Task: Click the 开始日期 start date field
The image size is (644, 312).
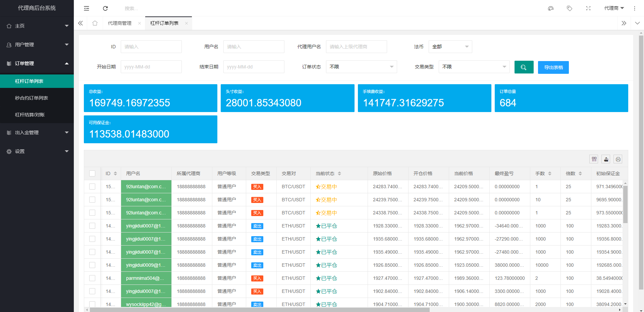Action: 151,67
